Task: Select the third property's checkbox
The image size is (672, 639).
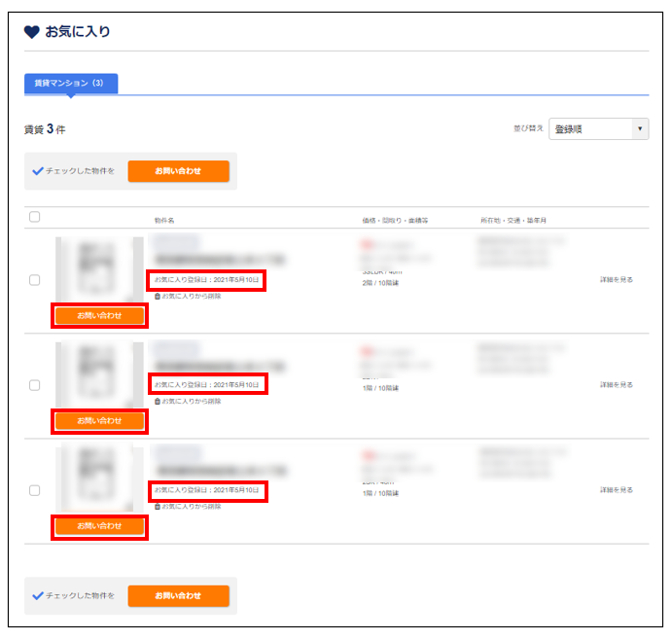Action: tap(35, 490)
